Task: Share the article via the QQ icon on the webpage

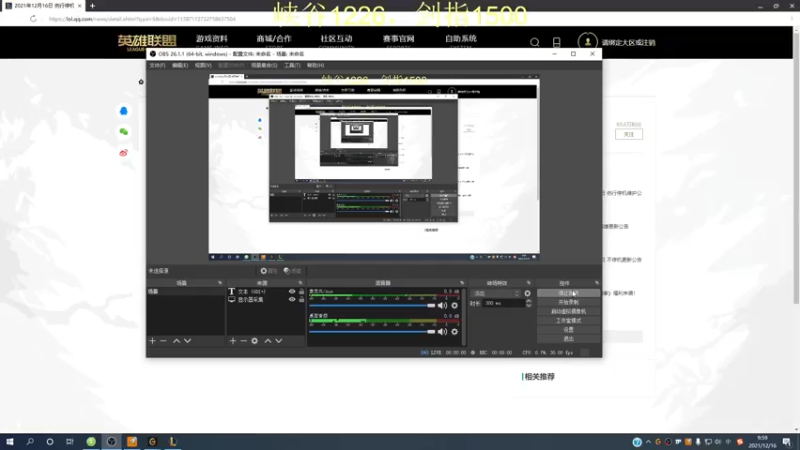Action: click(123, 111)
